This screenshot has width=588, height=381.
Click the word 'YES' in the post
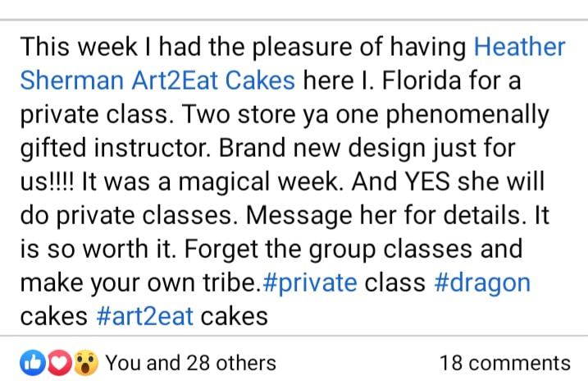427,181
